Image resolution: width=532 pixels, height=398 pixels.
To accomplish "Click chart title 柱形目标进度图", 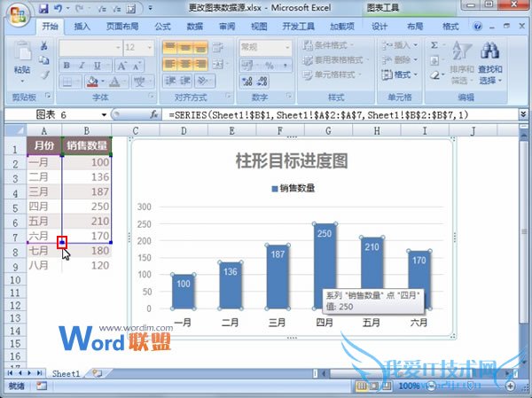I will [x=292, y=160].
